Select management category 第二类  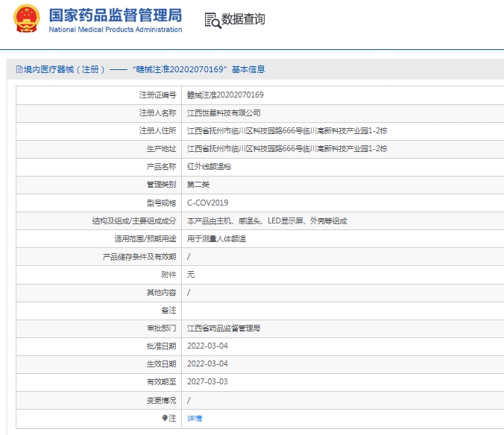tap(198, 185)
